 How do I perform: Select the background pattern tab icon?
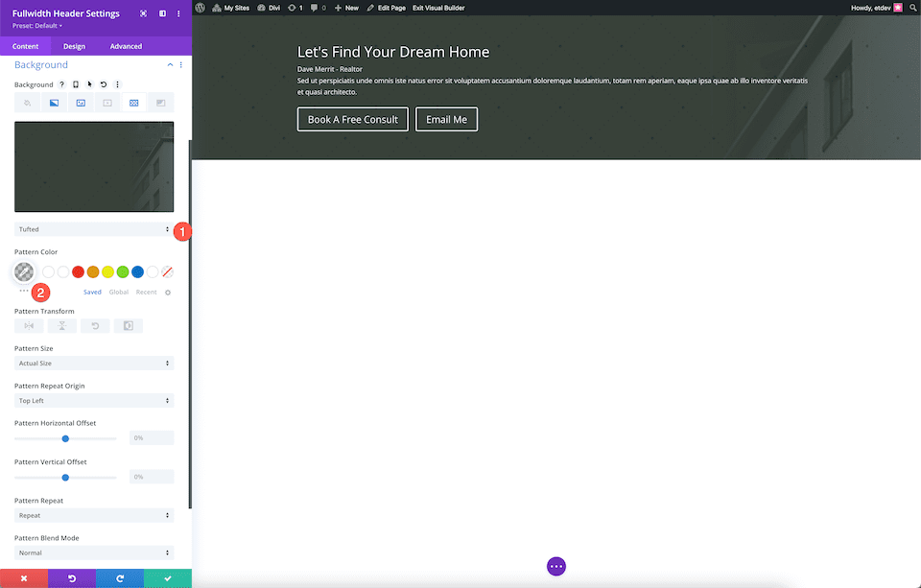134,103
